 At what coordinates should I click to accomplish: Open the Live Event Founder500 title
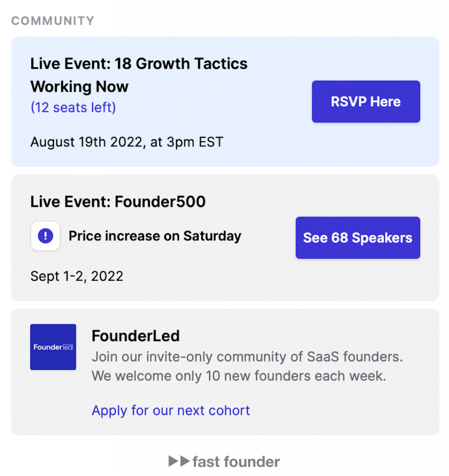(118, 202)
